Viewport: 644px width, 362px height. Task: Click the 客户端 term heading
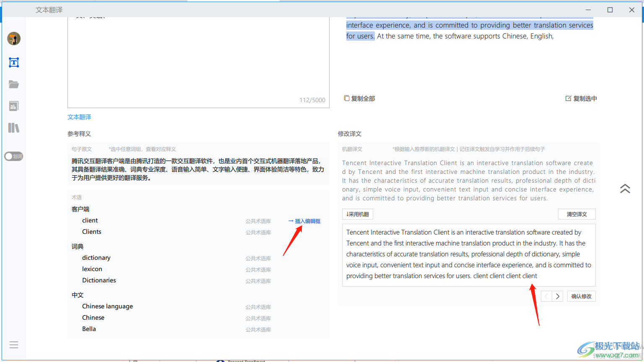80,209
